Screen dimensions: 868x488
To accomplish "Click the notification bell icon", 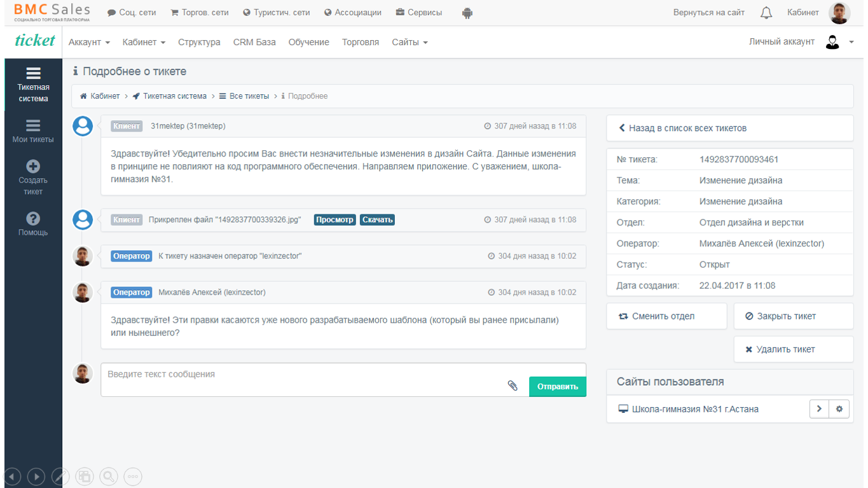I will click(x=766, y=13).
